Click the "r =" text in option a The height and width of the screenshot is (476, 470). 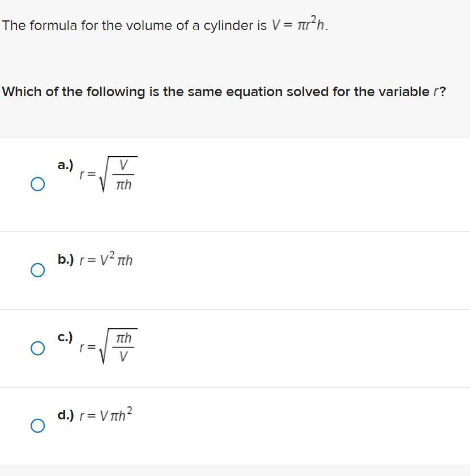(x=87, y=175)
